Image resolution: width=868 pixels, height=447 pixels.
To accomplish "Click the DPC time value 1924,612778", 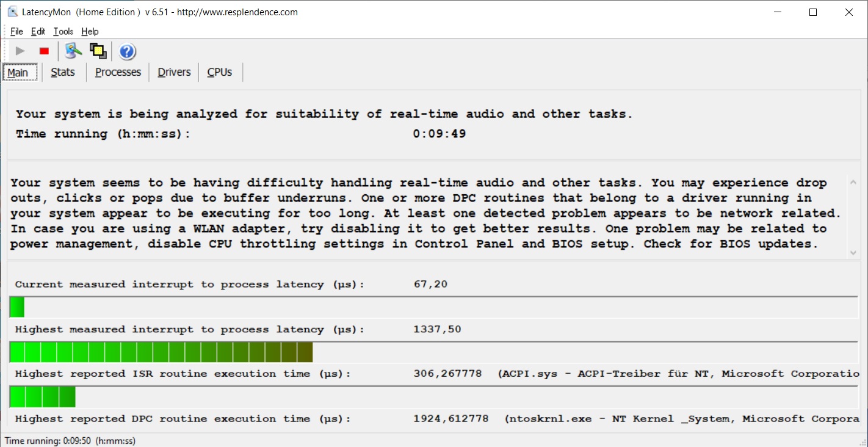I will tap(450, 419).
